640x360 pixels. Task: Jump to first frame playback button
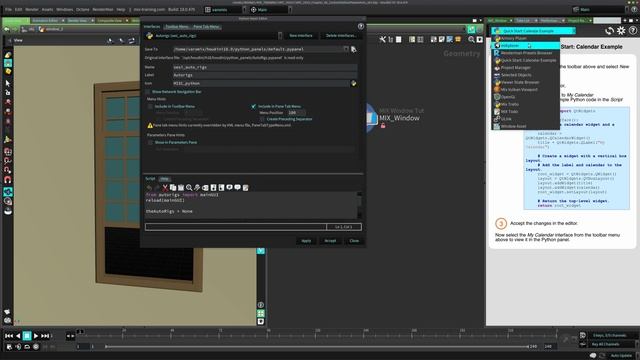[9, 336]
